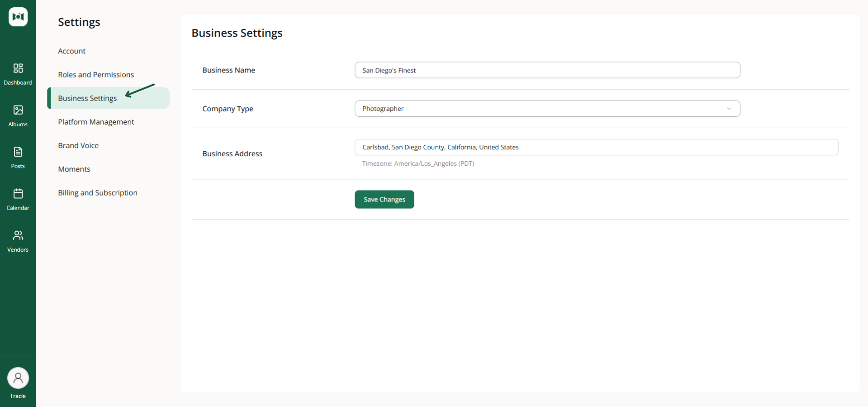
Task: Select Account in settings menu
Action: click(71, 51)
